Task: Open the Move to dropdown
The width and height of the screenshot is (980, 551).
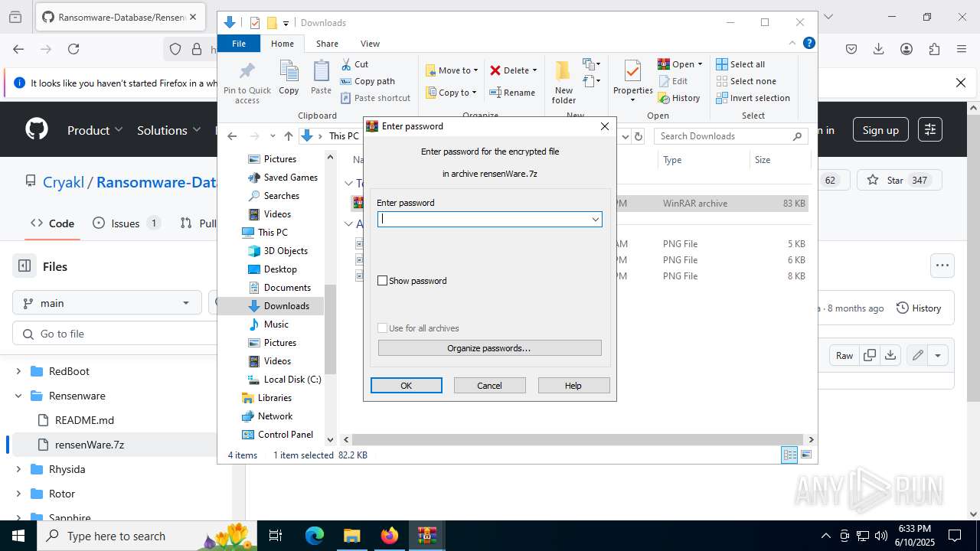Action: tap(452, 70)
